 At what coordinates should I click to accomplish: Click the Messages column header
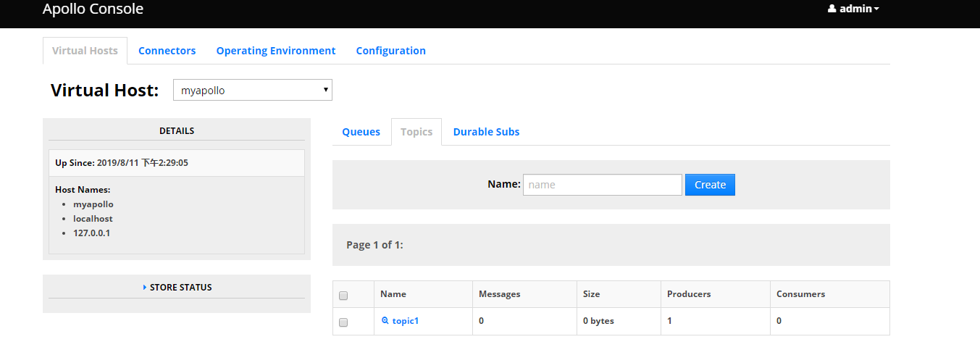tap(500, 294)
